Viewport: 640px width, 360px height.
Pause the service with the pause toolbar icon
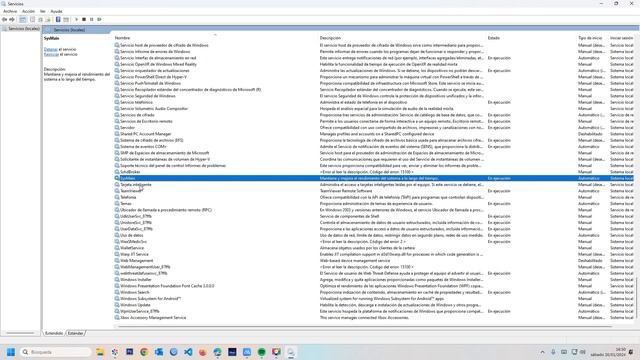(x=91, y=20)
